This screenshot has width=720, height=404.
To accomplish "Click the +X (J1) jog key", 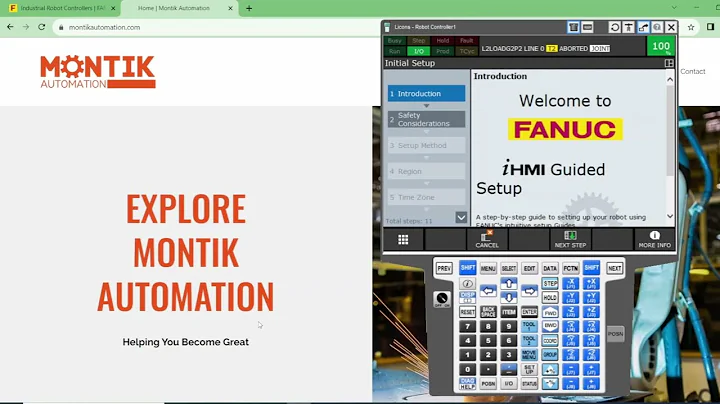I will (x=591, y=283).
